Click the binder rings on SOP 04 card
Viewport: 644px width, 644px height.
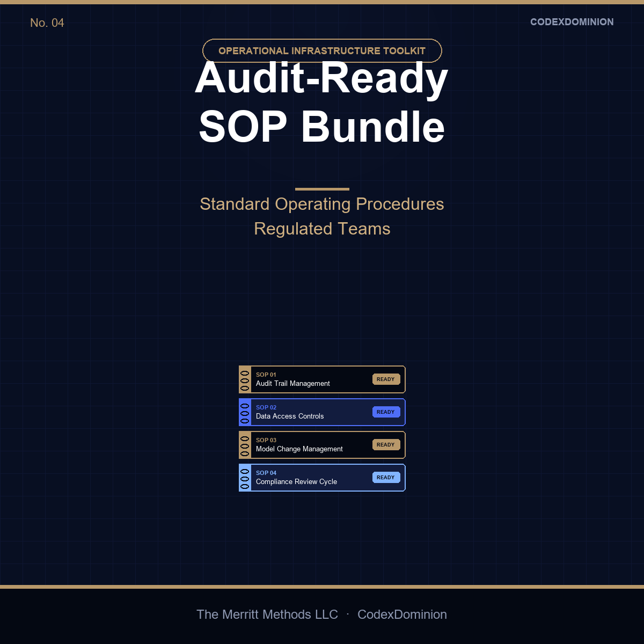tap(245, 478)
